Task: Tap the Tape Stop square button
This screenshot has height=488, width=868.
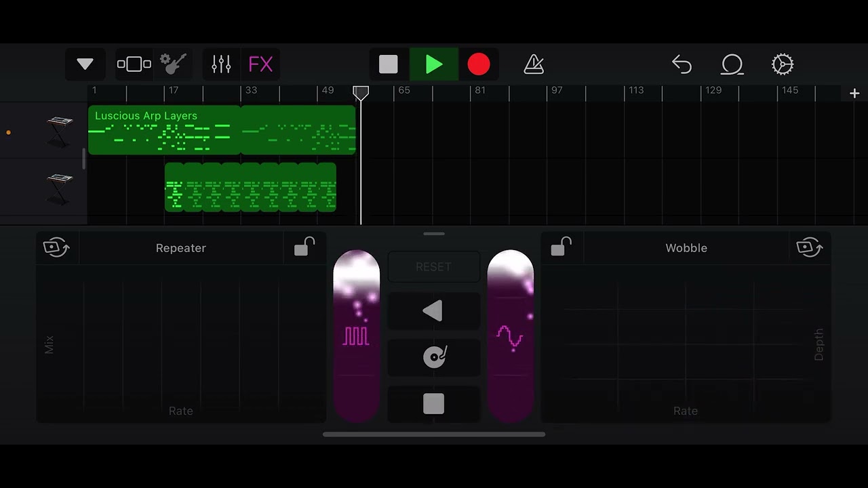Action: tap(434, 404)
